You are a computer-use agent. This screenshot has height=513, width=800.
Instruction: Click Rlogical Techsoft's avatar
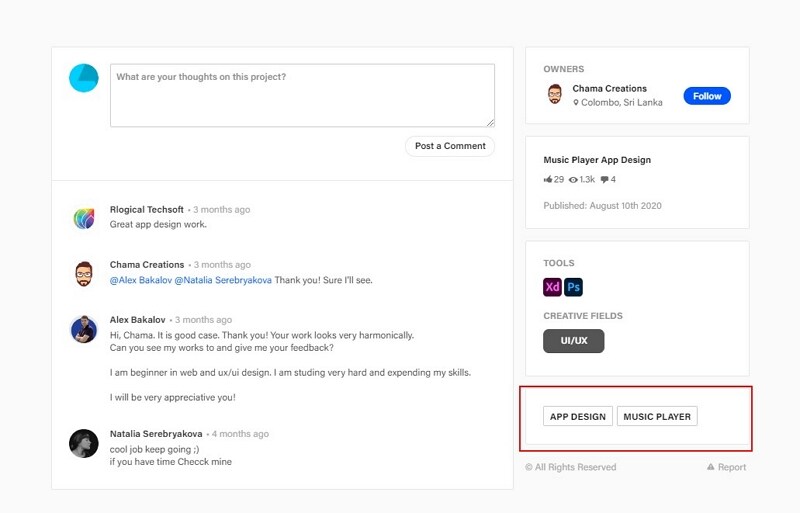pyautogui.click(x=84, y=218)
